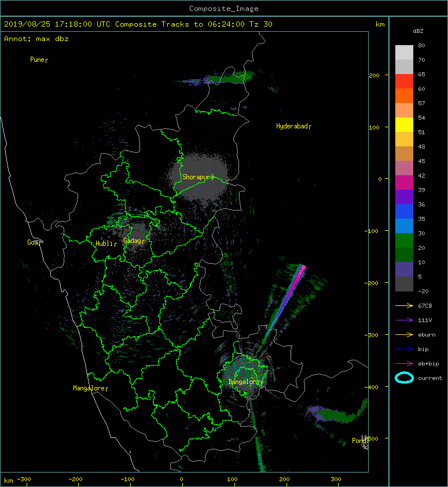Click the blue bip arrow legend icon
The height and width of the screenshot is (487, 448).
tap(404, 349)
